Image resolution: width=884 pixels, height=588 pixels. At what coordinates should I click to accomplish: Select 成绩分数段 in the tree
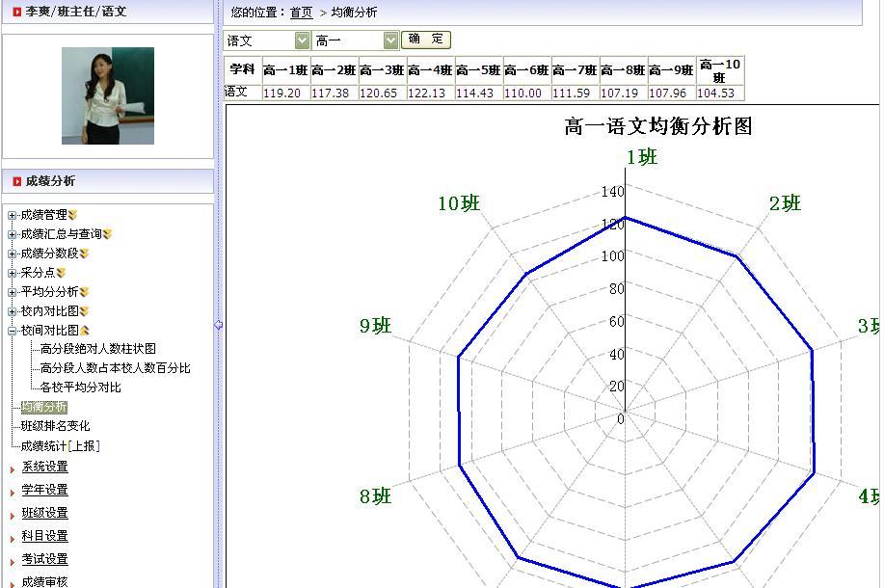point(49,254)
